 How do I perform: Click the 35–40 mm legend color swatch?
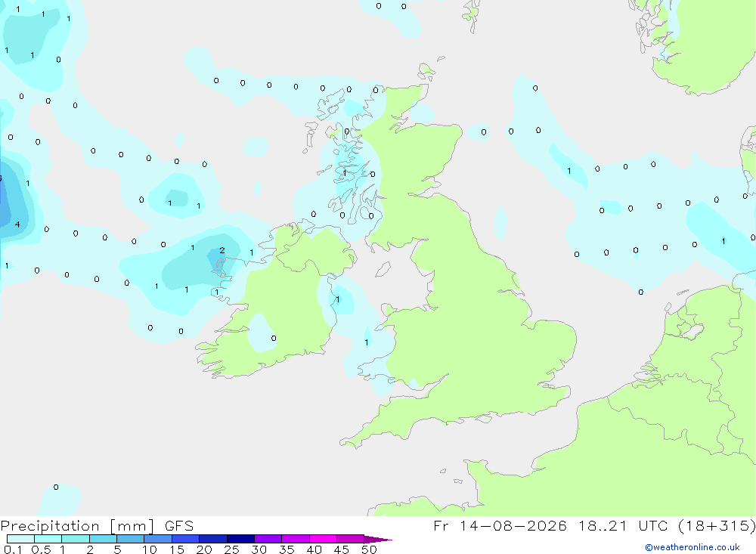coord(295,539)
